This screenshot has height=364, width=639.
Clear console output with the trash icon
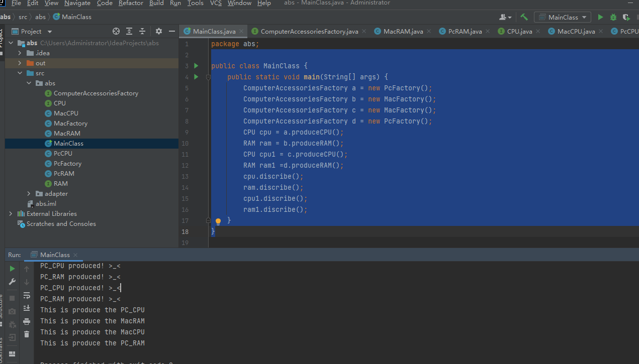pyautogui.click(x=27, y=334)
